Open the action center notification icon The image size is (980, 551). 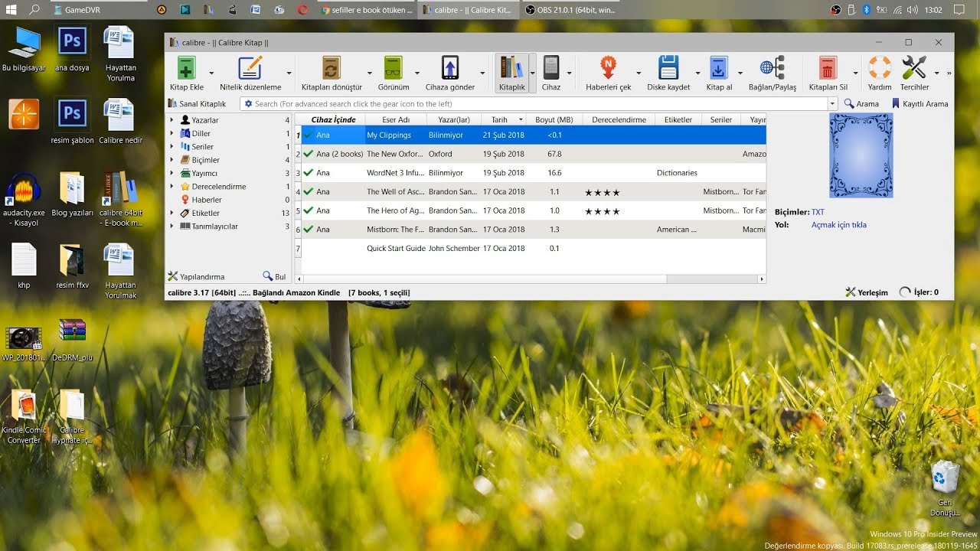pos(959,10)
